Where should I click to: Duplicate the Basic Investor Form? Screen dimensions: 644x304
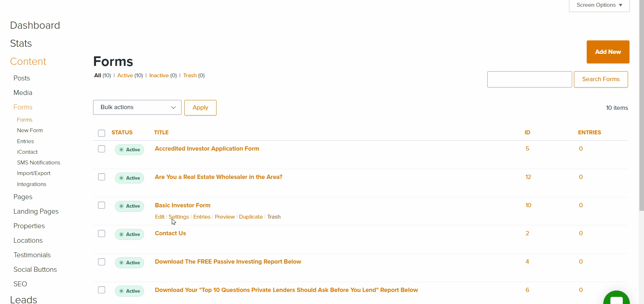click(x=251, y=217)
